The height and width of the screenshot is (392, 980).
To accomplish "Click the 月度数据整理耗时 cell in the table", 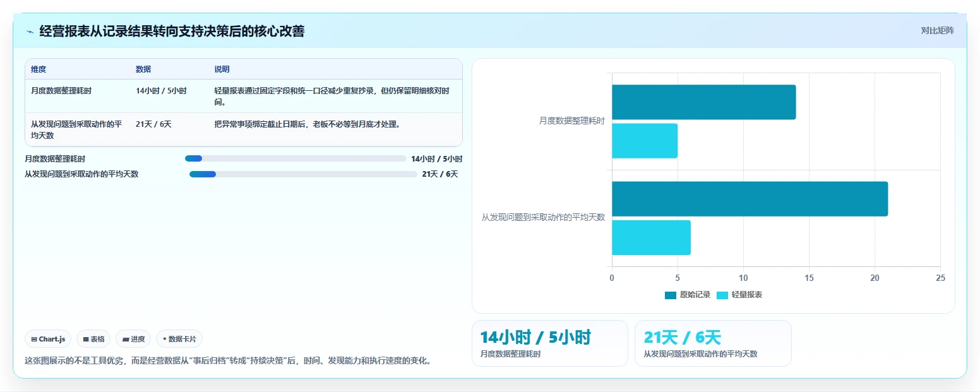I will pyautogui.click(x=61, y=91).
